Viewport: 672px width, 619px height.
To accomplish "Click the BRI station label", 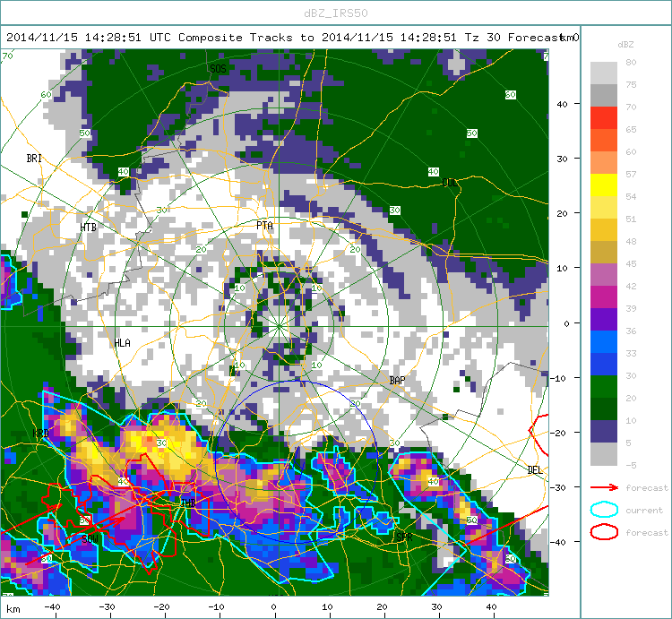I will point(34,158).
